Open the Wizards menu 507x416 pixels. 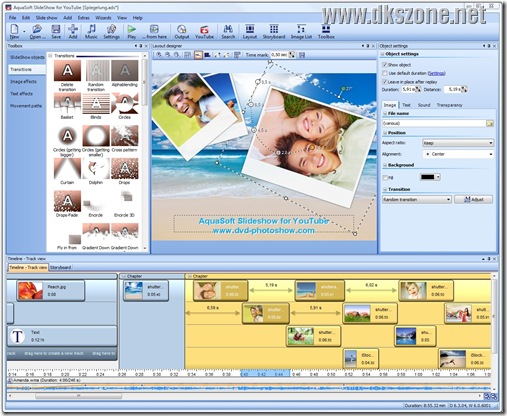point(103,18)
